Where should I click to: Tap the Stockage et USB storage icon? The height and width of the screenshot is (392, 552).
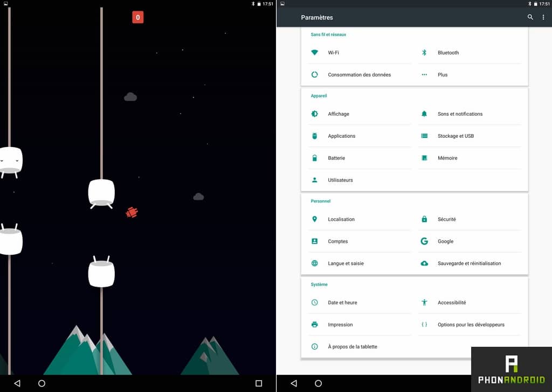424,136
